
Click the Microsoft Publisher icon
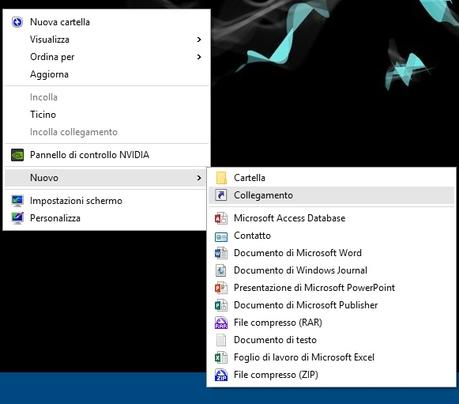coord(221,305)
